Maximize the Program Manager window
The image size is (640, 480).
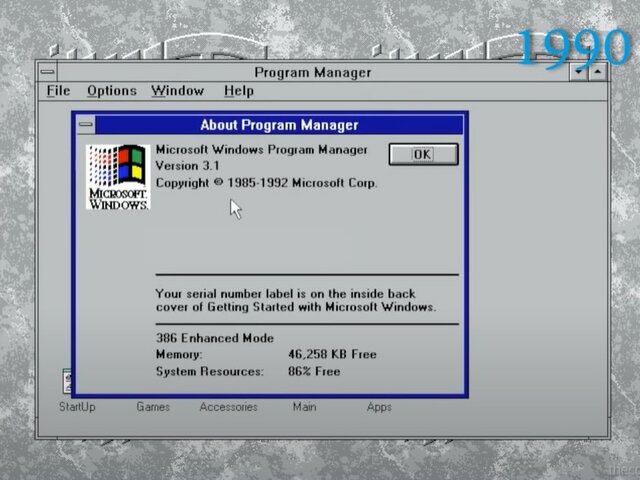598,73
